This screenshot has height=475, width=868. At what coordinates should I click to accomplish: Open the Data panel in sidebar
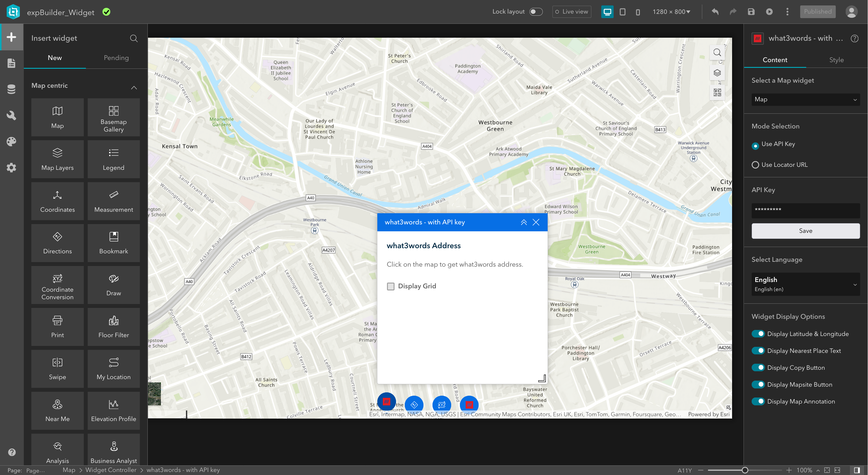point(11,89)
